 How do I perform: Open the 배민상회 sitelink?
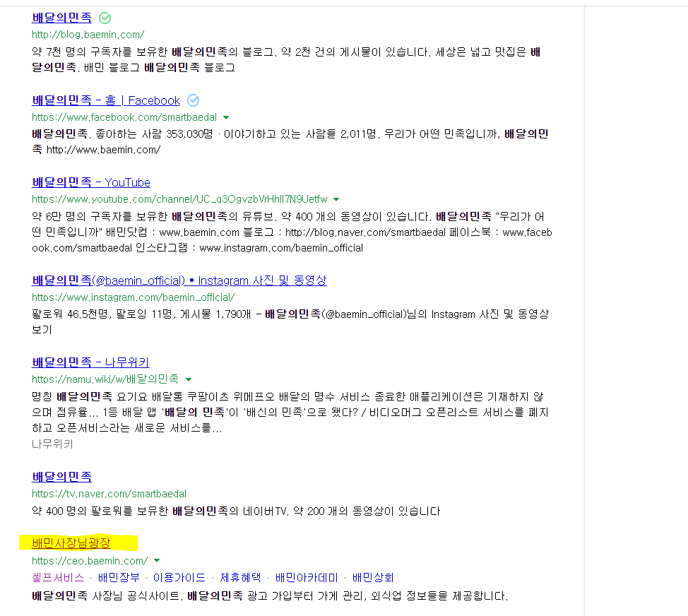(x=373, y=578)
